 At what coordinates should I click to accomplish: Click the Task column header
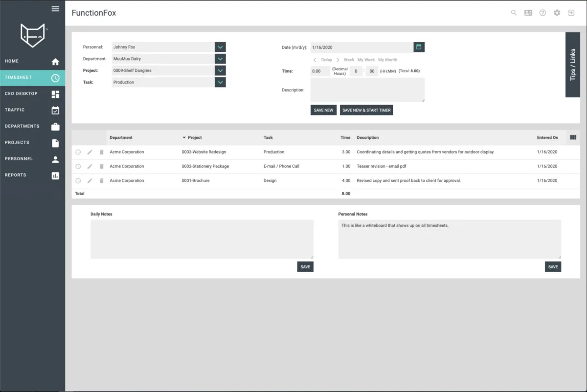click(268, 138)
